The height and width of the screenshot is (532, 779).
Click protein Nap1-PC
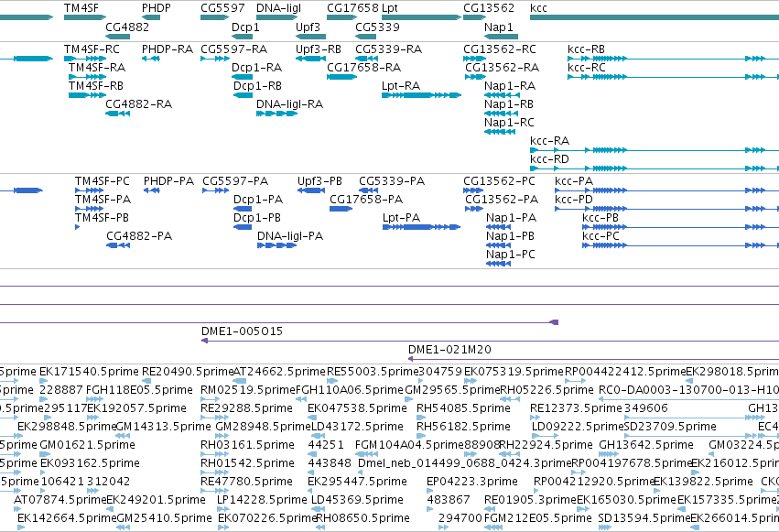[510, 255]
